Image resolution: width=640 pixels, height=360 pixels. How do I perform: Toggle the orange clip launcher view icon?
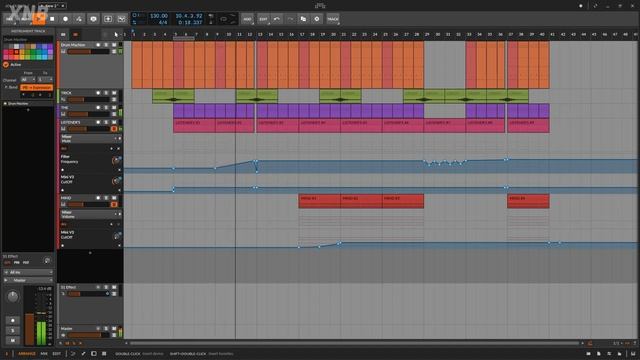pyautogui.click(x=75, y=35)
